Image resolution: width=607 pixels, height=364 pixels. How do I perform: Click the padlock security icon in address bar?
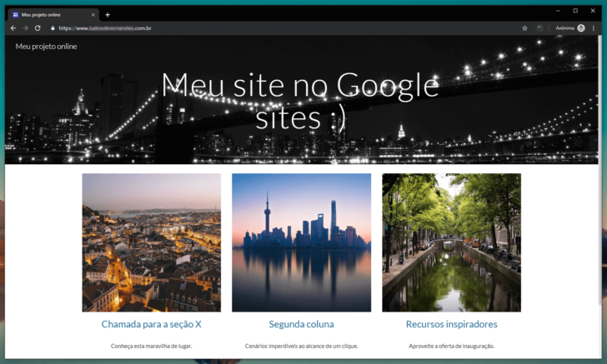point(53,28)
